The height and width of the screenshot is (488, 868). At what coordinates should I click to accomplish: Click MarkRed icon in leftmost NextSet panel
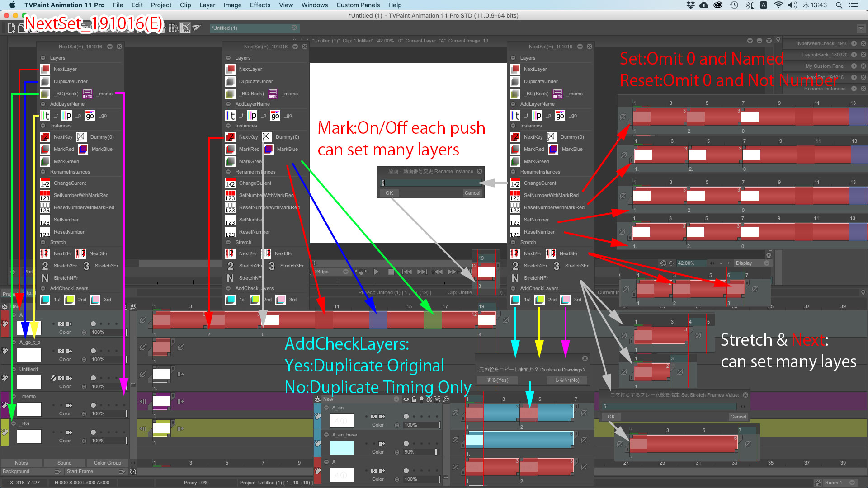(45, 149)
